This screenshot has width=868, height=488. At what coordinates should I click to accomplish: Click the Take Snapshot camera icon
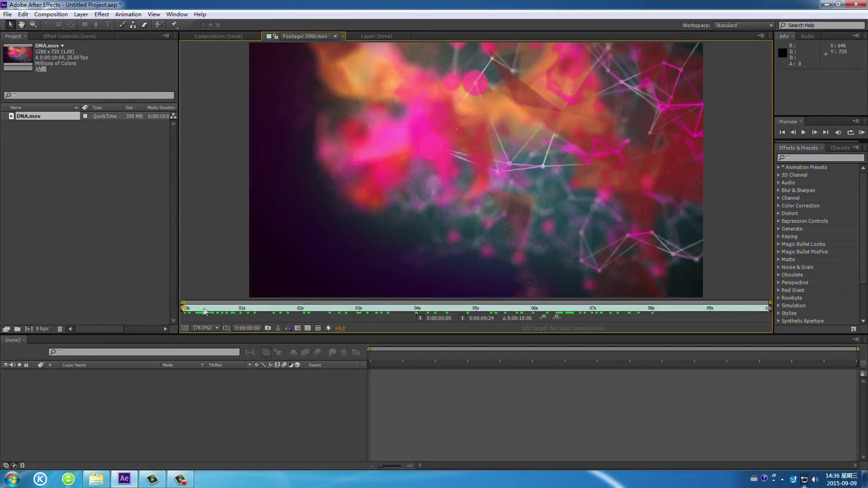pos(268,328)
